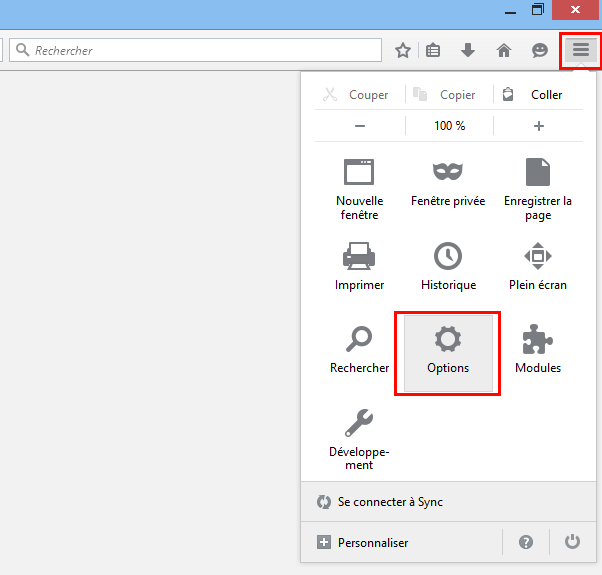Reset zoom via 100 % label

(x=449, y=126)
